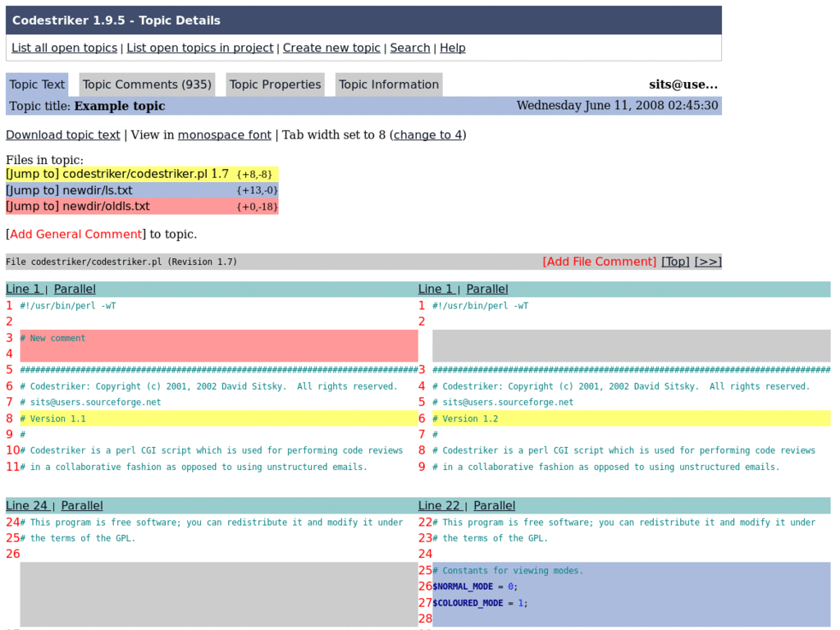Screen dimensions: 840x630
Task: Click 'File codestriker/codestriker.pl (Revision 1.7)' header text
Action: [121, 262]
